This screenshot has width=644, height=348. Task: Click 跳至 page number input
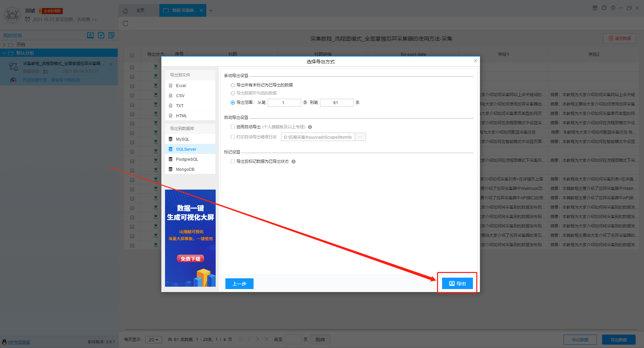click(x=293, y=340)
